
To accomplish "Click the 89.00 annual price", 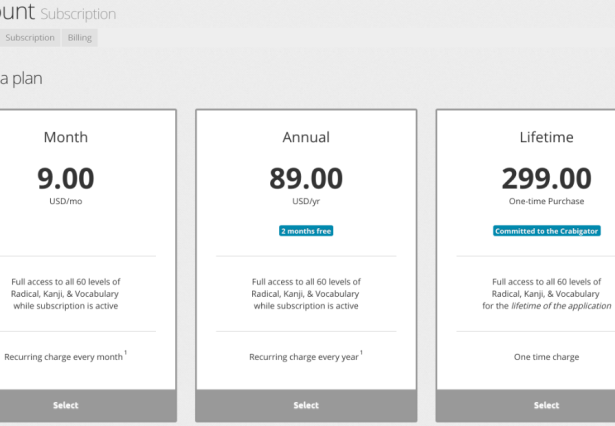I will click(306, 179).
